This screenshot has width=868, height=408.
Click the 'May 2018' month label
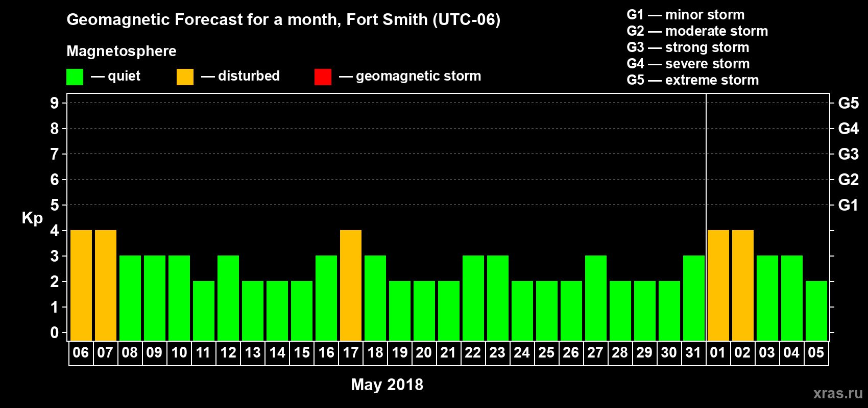[387, 385]
